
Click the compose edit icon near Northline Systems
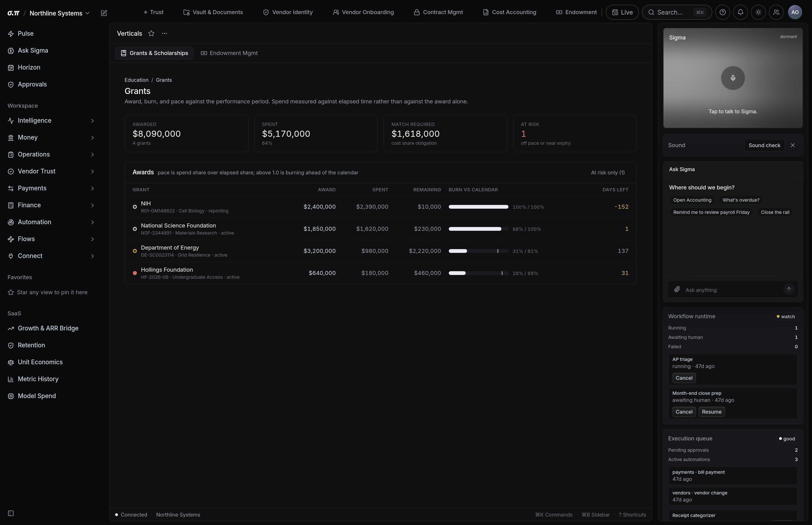coord(104,13)
